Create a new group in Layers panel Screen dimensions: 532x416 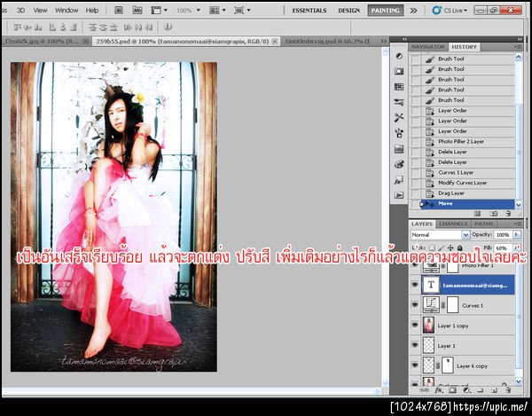(480, 390)
